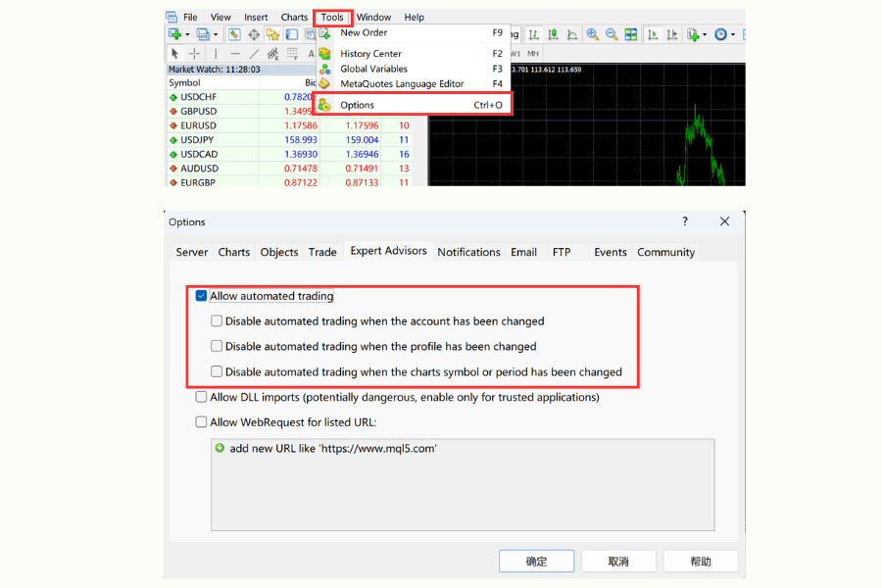Select the candlestick chart icon

[554, 34]
